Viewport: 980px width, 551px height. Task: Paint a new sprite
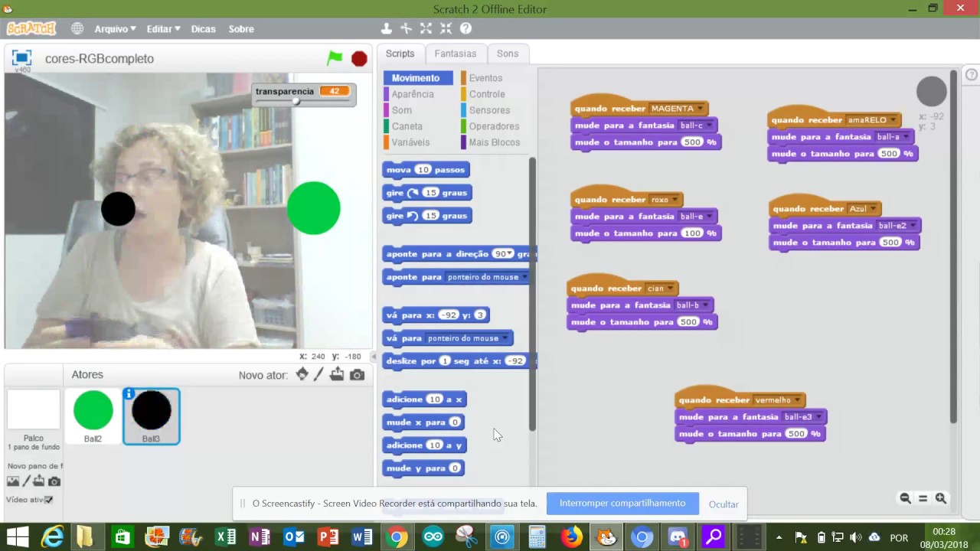(x=319, y=374)
